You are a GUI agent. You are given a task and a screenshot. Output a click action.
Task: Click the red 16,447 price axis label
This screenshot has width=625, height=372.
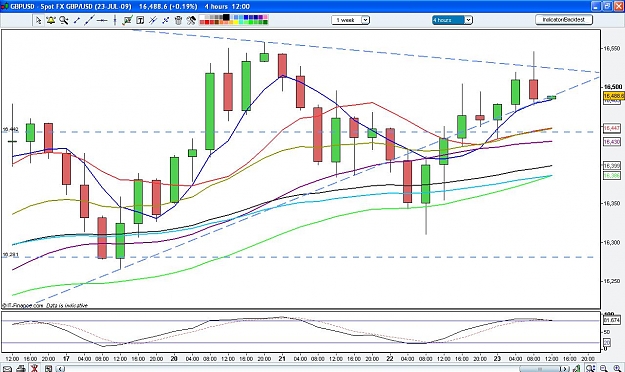[x=611, y=128]
